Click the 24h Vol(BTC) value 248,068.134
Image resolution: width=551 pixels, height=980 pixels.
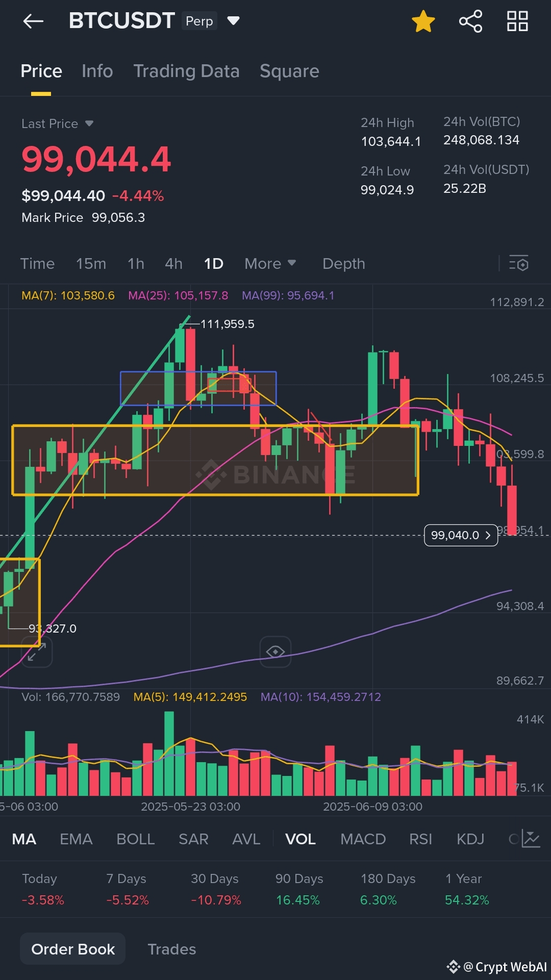[x=481, y=140]
